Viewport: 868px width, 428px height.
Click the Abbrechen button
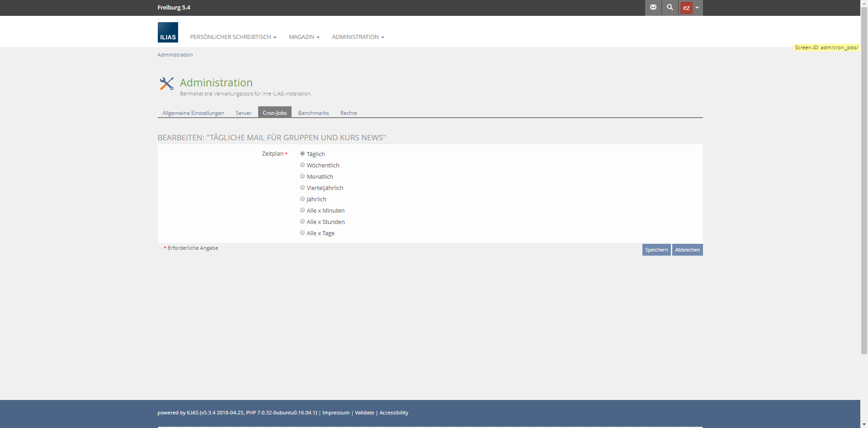[x=688, y=250]
